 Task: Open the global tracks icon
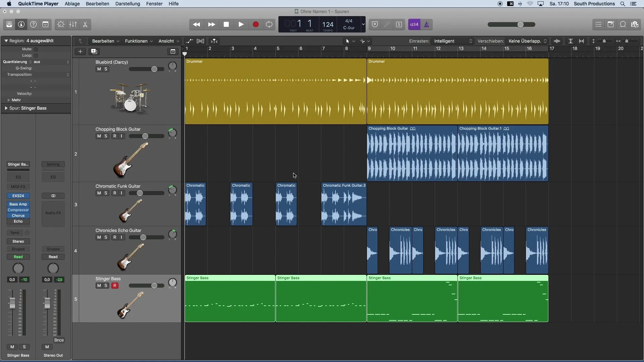click(x=173, y=51)
